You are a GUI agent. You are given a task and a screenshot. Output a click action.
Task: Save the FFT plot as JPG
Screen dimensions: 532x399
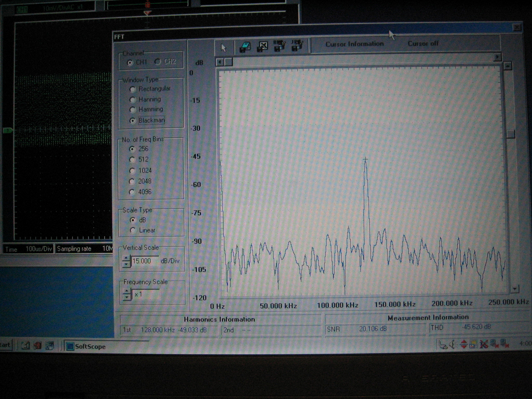297,45
